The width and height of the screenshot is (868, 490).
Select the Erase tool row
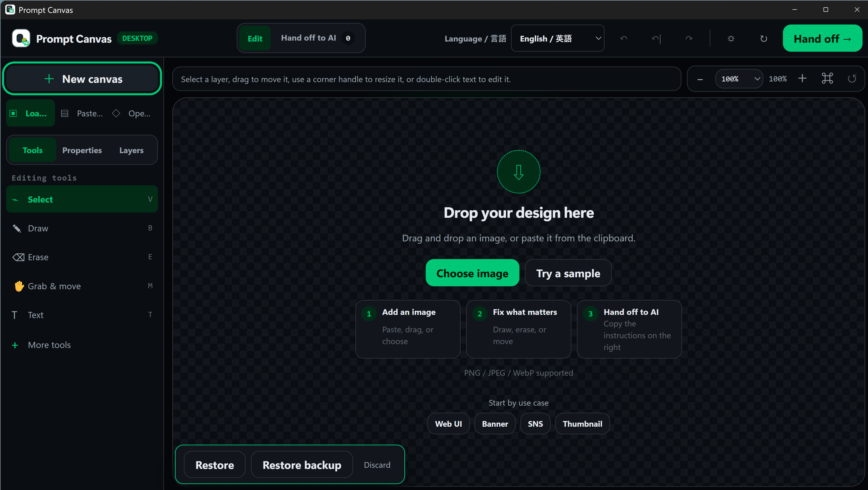(82, 257)
